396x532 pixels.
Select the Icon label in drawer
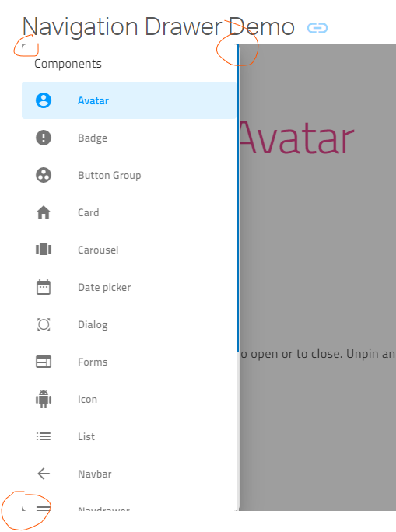[88, 399]
